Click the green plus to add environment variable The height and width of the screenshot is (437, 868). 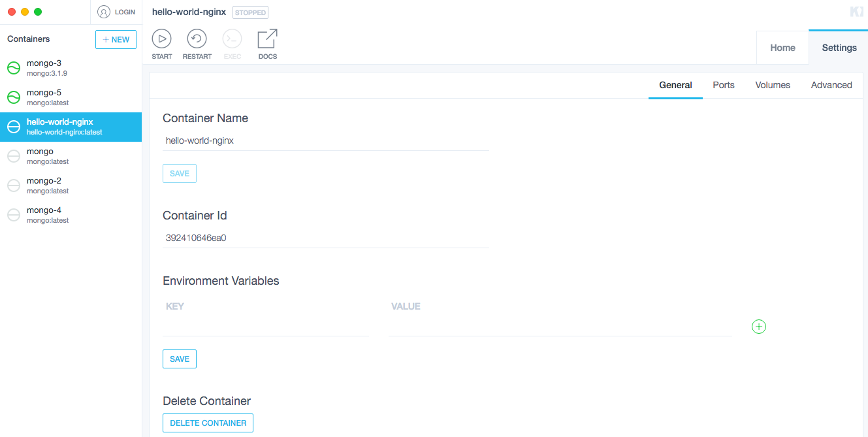[758, 327]
